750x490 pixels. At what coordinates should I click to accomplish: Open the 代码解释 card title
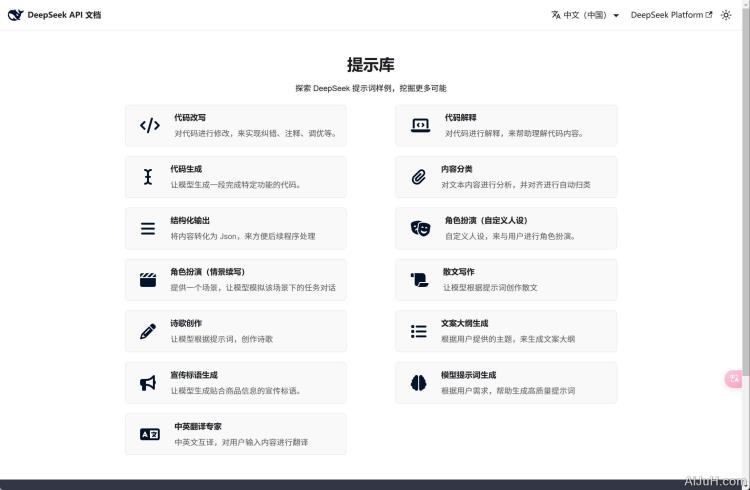click(461, 117)
